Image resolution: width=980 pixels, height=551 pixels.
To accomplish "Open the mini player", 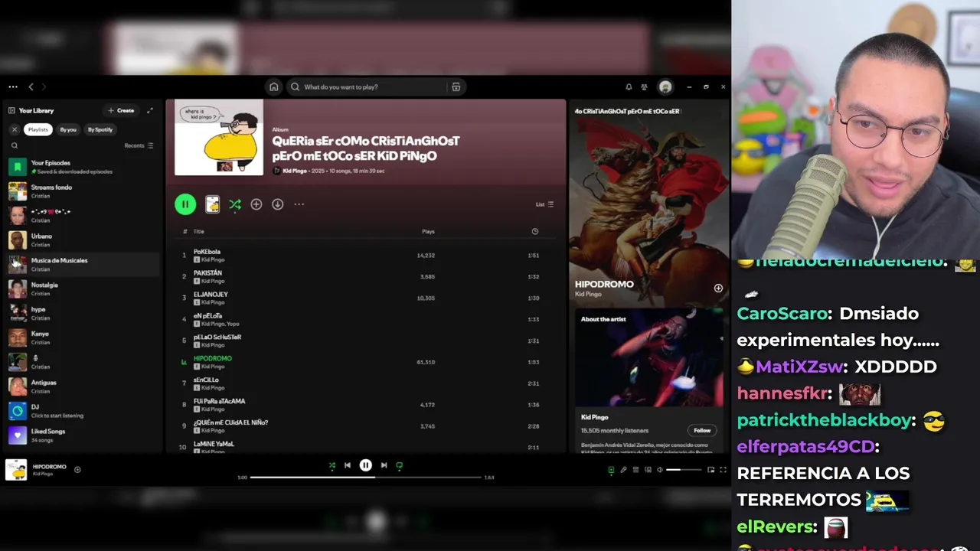I will point(710,470).
